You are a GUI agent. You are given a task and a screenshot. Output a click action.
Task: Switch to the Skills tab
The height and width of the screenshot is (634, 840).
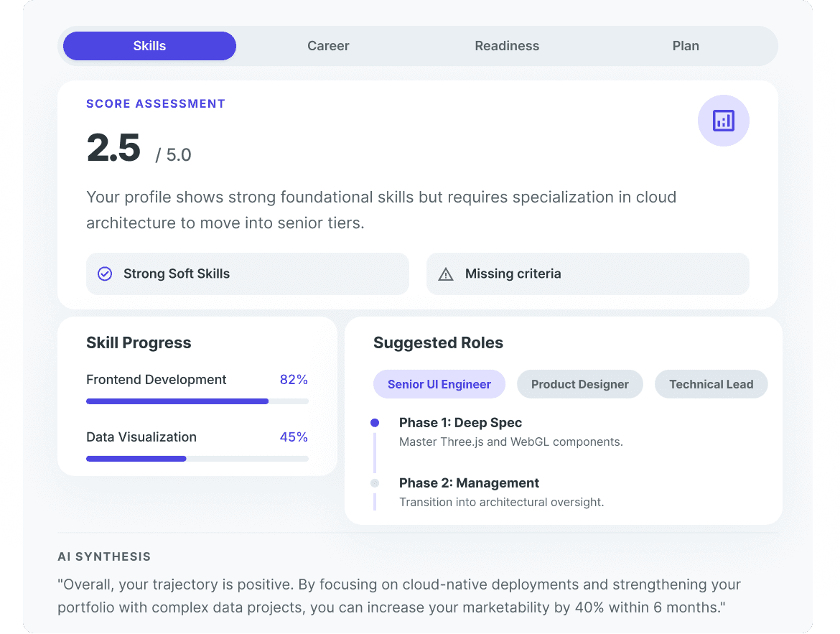point(149,46)
